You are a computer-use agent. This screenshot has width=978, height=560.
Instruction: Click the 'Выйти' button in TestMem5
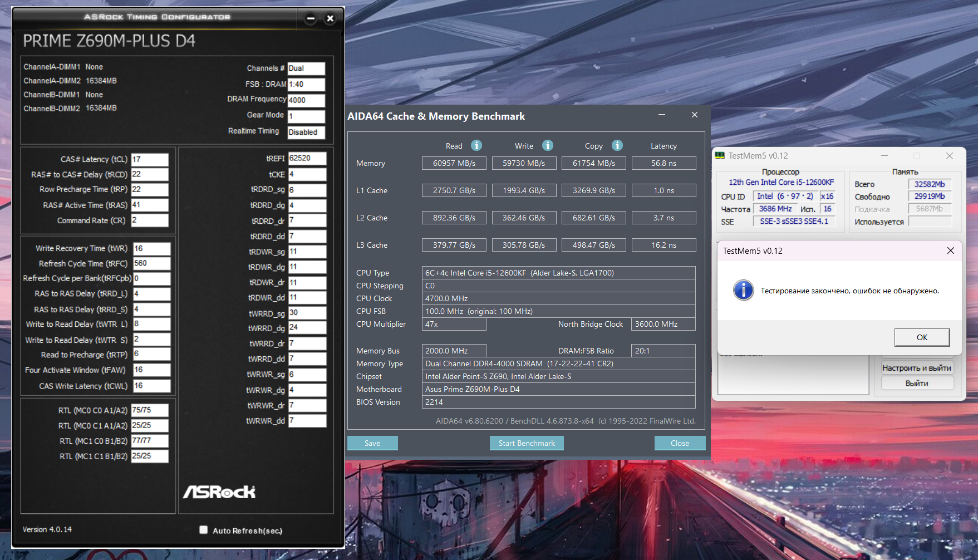pyautogui.click(x=917, y=383)
